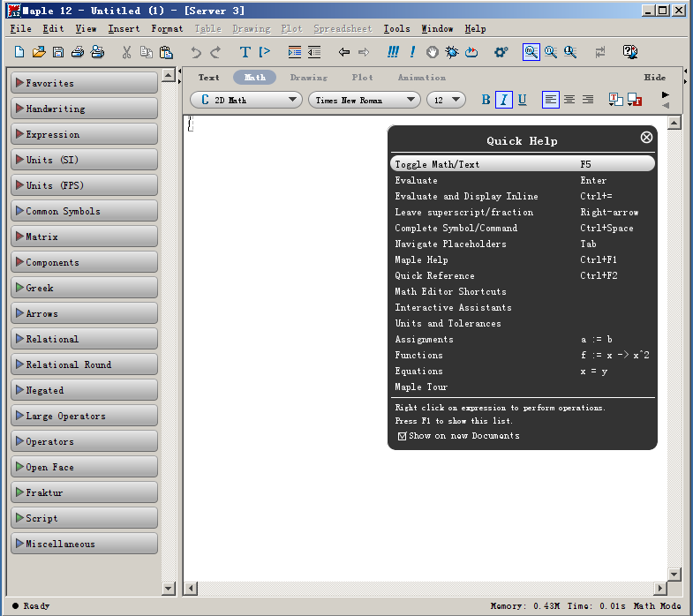The height and width of the screenshot is (616, 693).
Task: Open the 2D Math style dropdown
Action: pos(246,100)
